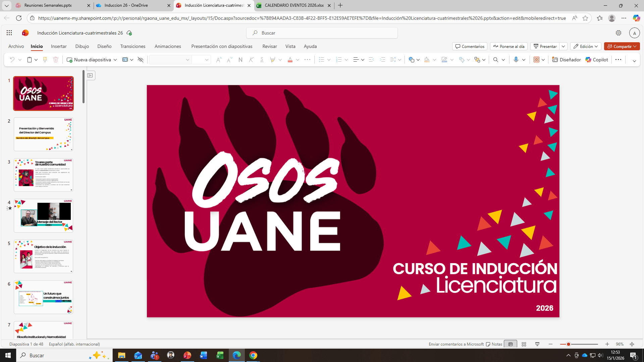Open the slide layout dropdown
This screenshot has width=644, height=362.
(x=131, y=59)
